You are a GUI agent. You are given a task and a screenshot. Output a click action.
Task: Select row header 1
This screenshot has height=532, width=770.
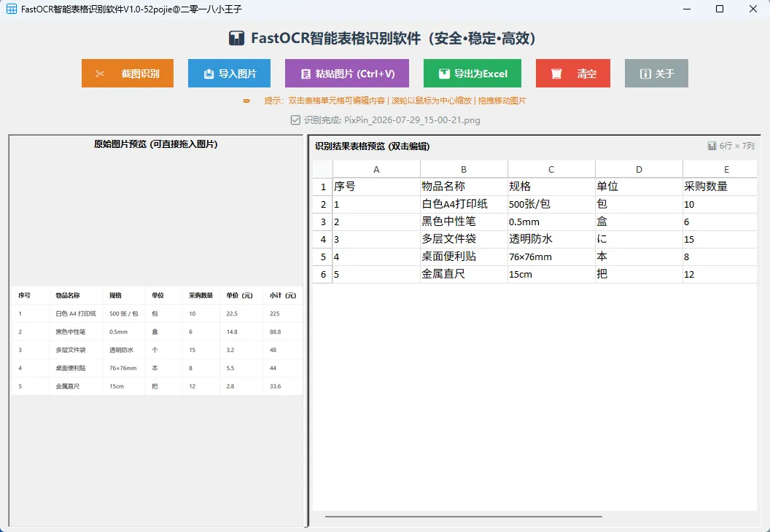[323, 187]
